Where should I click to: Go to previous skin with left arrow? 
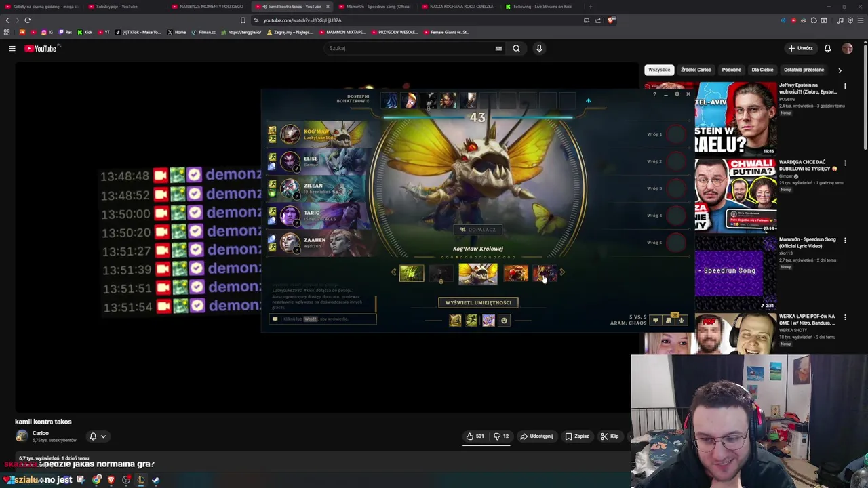393,272
